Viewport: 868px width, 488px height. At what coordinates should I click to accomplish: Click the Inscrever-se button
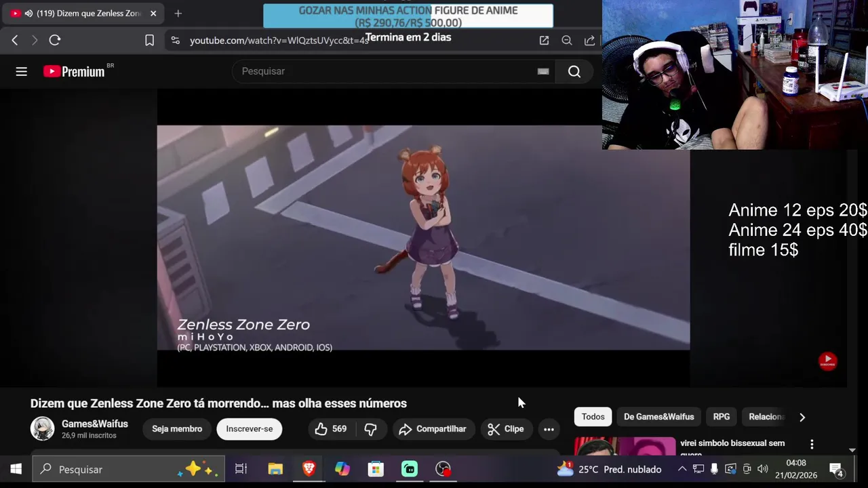click(250, 429)
